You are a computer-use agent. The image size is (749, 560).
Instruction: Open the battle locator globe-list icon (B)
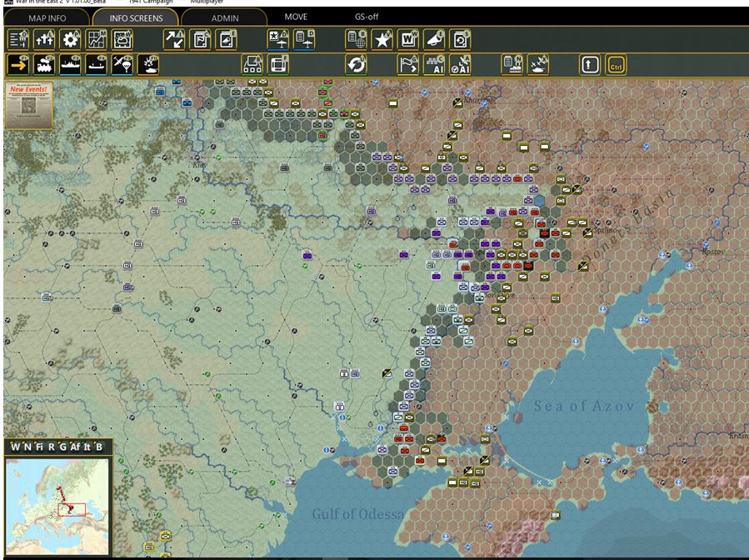[x=356, y=39]
